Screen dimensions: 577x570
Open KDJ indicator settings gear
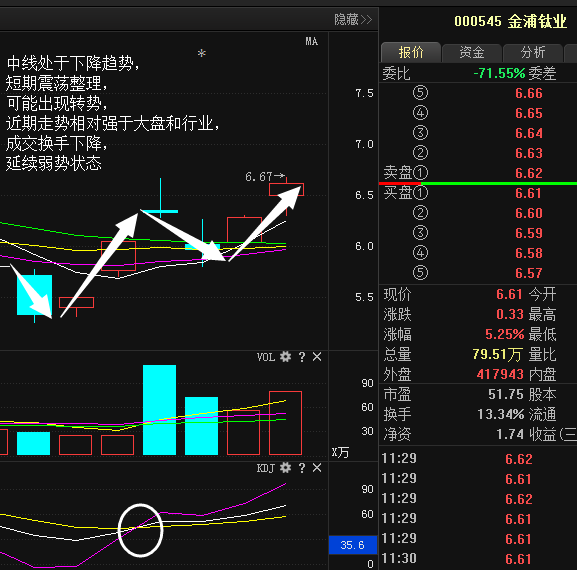click(285, 468)
